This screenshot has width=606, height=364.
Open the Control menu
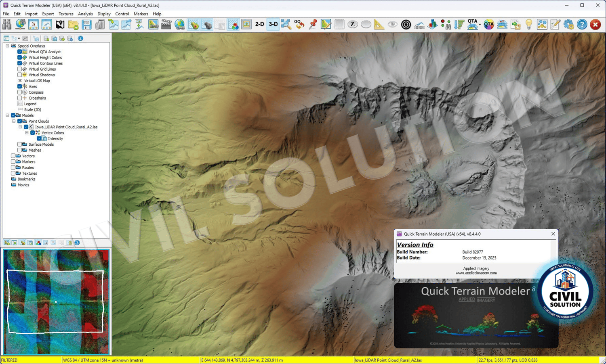tap(122, 14)
